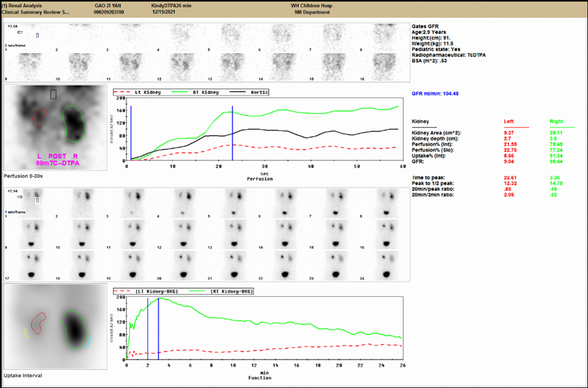Screen dimensions: 588x388
Task: Click the 'Radiopharmaceutical: TcDTPA' line
Action: point(449,55)
